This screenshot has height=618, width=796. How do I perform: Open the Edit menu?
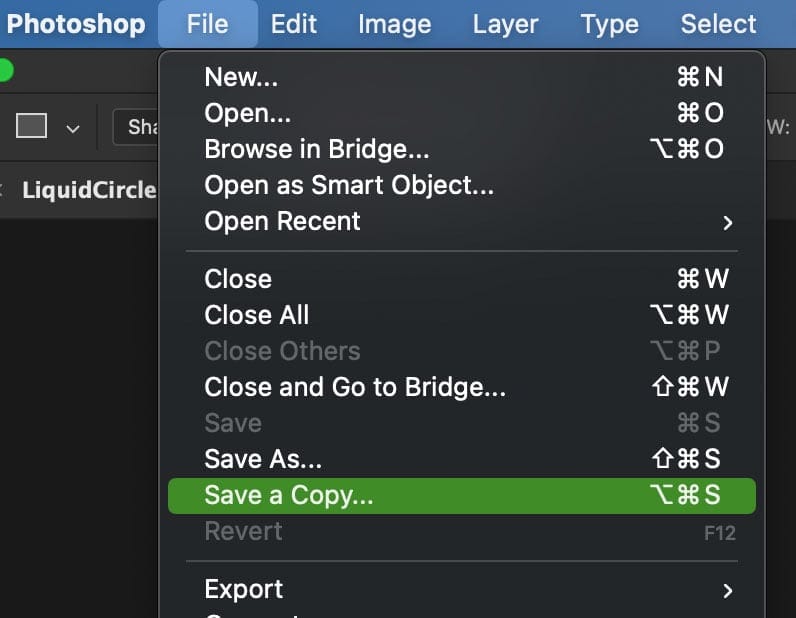click(x=294, y=23)
